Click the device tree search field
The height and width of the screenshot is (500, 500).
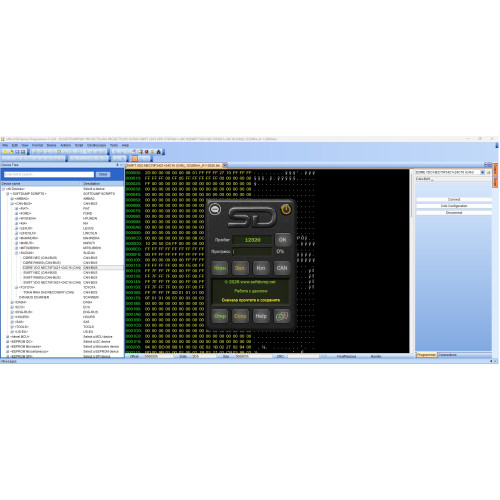(49, 174)
